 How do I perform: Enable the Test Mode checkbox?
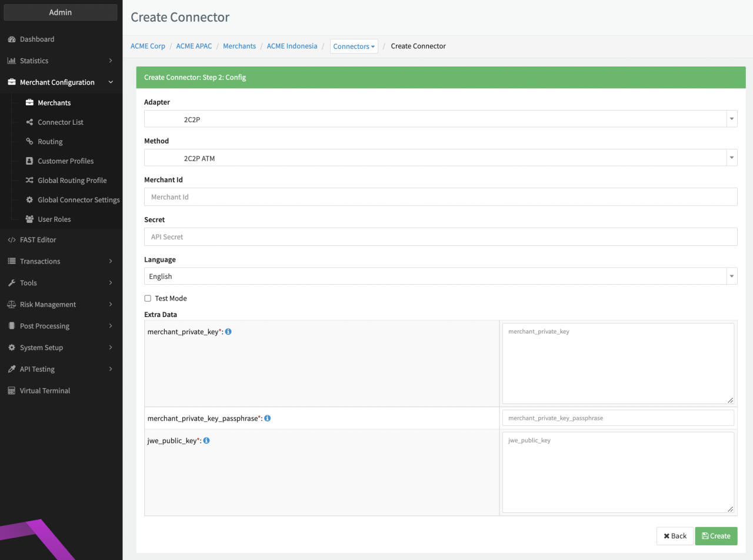148,298
